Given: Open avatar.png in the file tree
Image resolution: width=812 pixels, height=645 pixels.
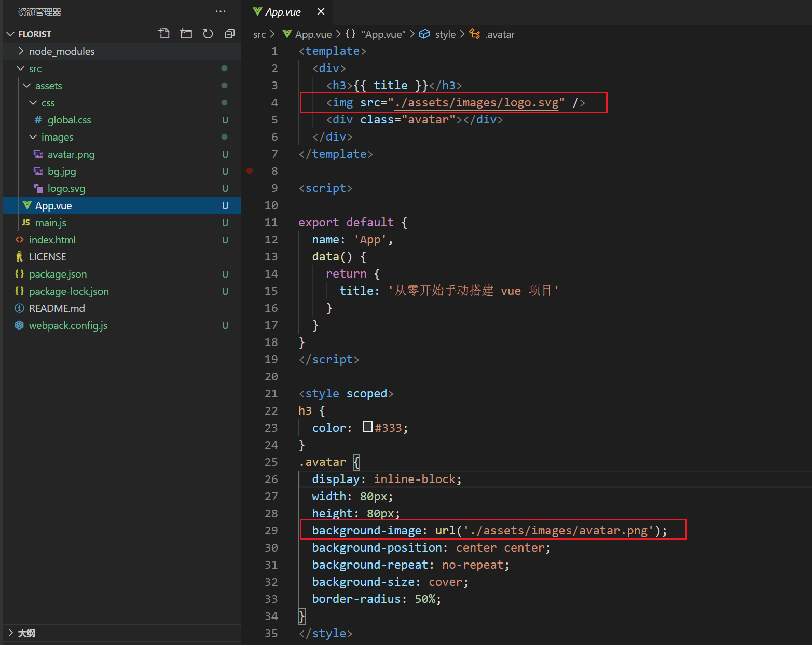Looking at the screenshot, I should 121,154.
